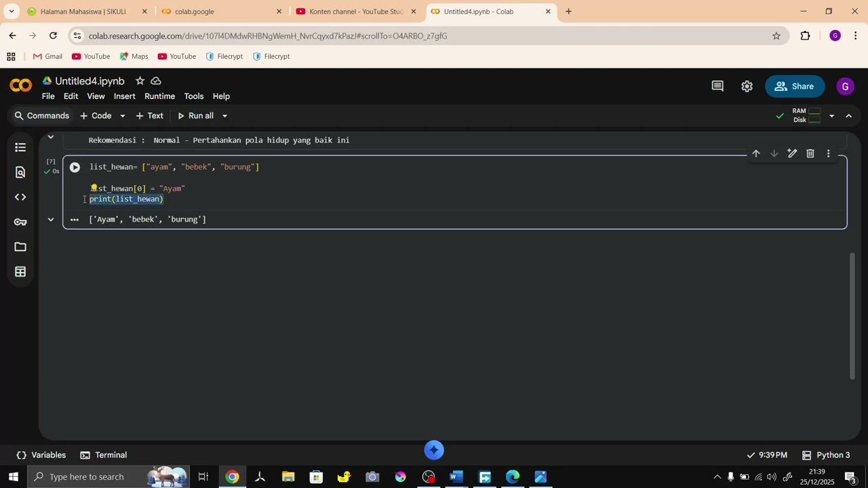Click notebook vertical scrollbar
The image size is (868, 488).
[853, 316]
